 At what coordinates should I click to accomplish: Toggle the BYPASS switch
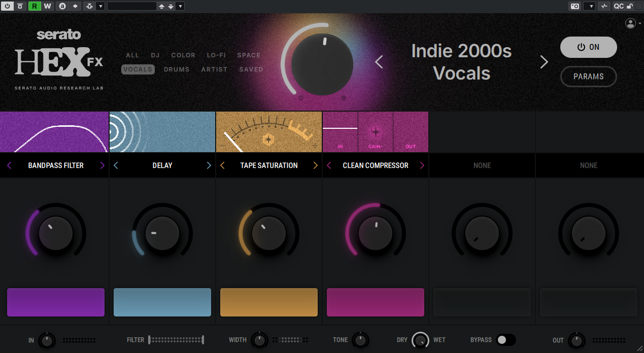(x=506, y=340)
